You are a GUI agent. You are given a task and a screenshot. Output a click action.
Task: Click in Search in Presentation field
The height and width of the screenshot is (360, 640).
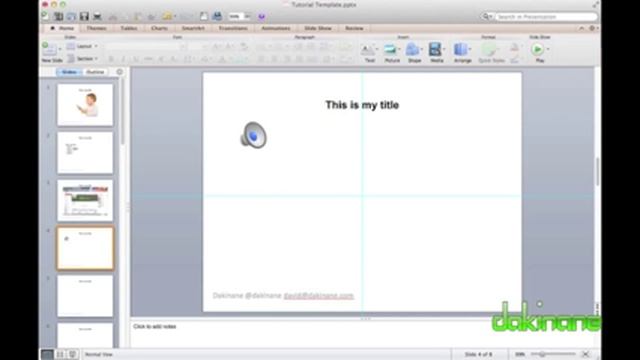546,17
